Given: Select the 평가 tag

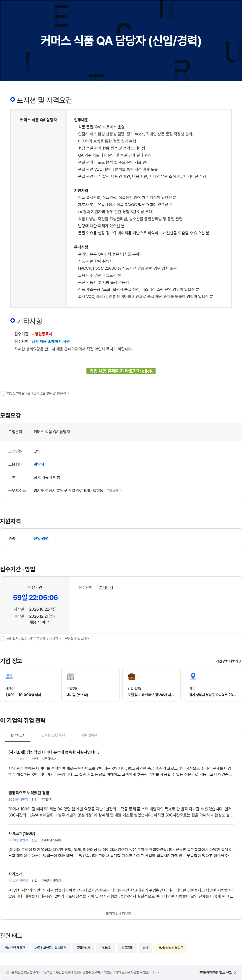Looking at the screenshot, I should [x=145, y=948].
